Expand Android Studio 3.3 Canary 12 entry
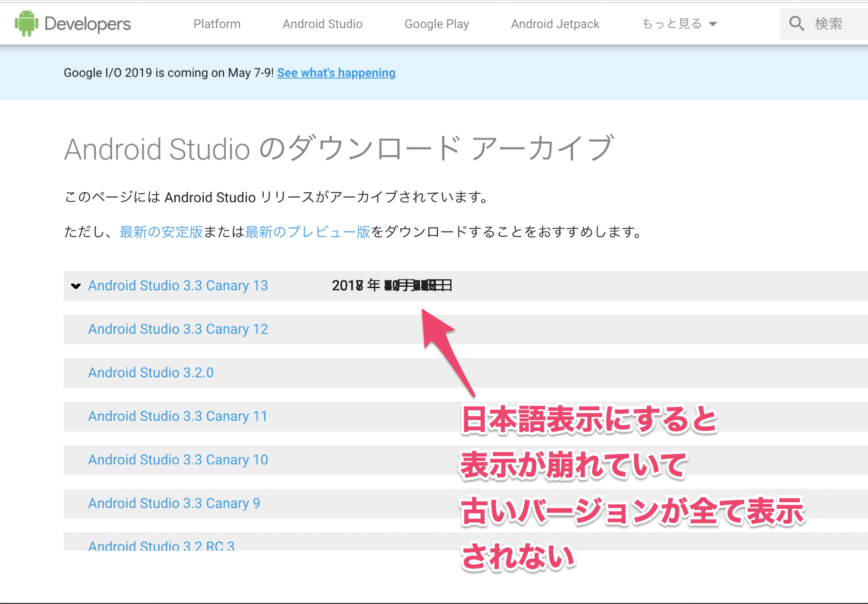 (178, 329)
